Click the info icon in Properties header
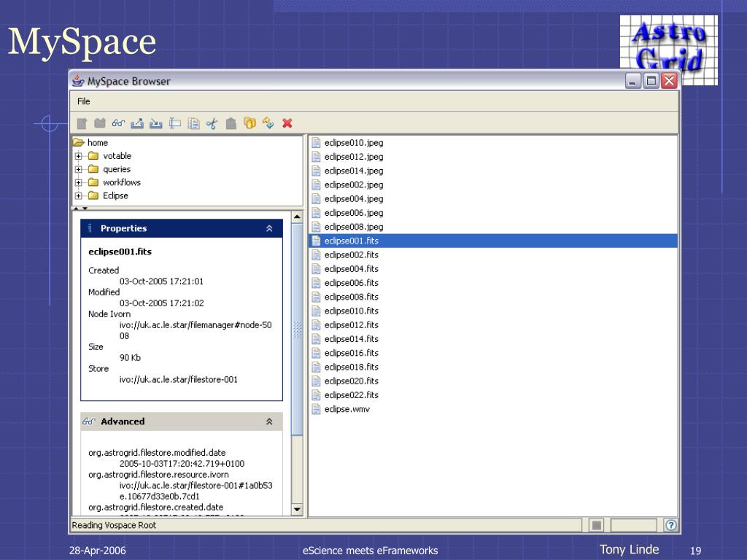This screenshot has width=747, height=560. [x=90, y=228]
